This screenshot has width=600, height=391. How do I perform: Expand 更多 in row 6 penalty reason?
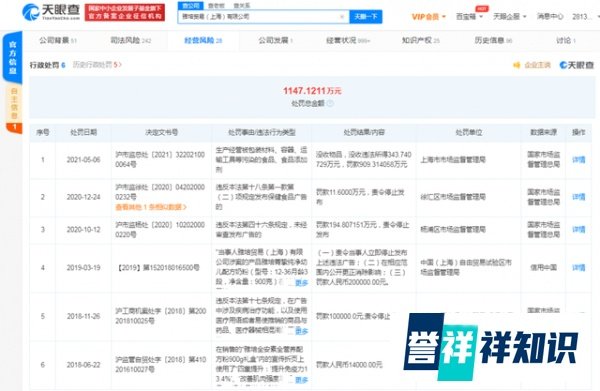coord(302,380)
